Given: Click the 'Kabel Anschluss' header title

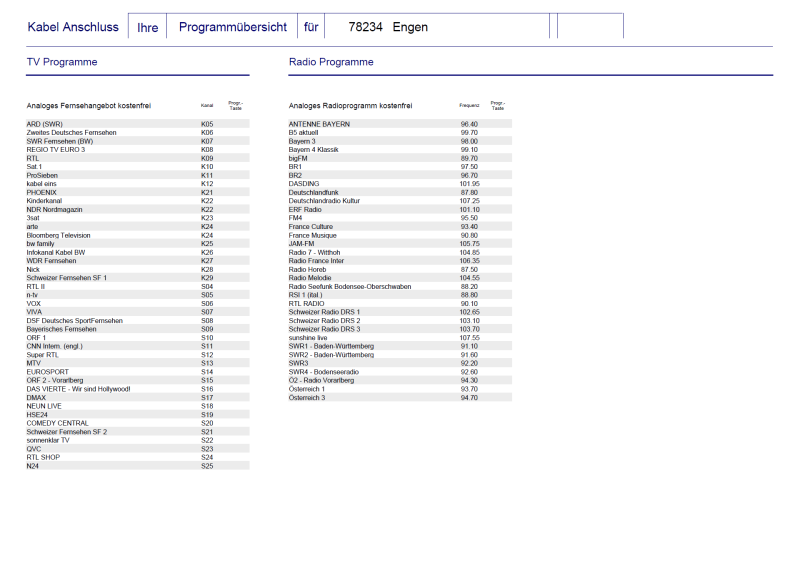Looking at the screenshot, I should click(73, 27).
